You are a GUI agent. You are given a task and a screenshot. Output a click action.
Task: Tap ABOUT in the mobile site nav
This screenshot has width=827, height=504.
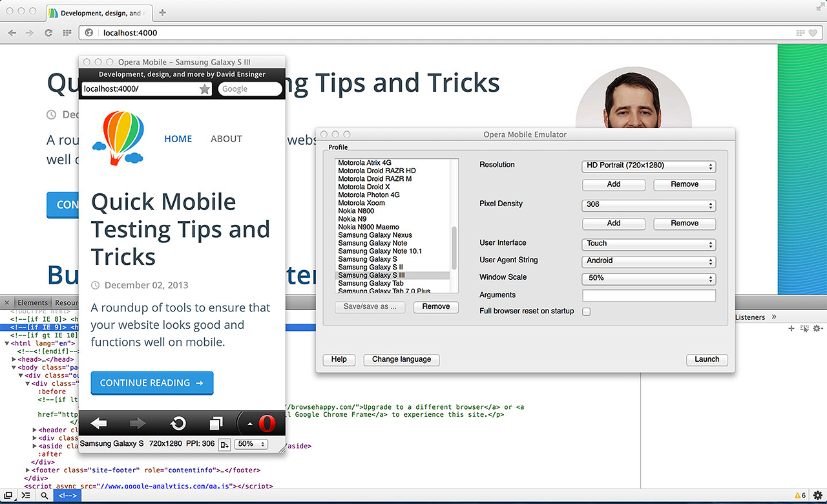[226, 139]
